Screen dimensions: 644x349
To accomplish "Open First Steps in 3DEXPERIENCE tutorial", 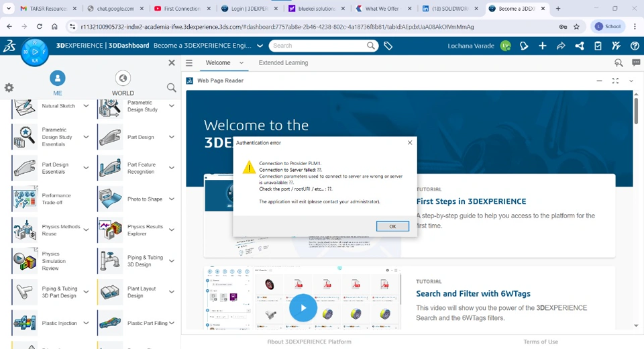I will (x=471, y=201).
